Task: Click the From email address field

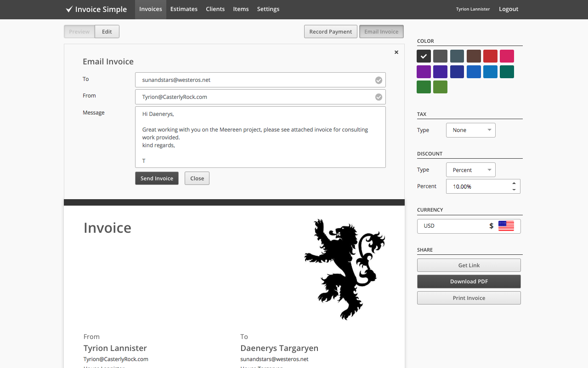Action: click(x=260, y=97)
